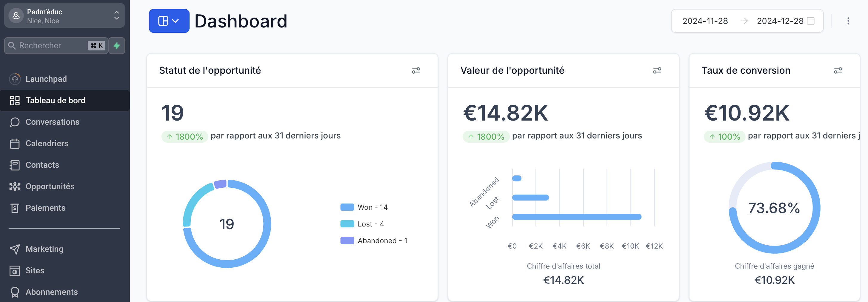
Task: Click the Contacts book icon
Action: [x=15, y=165]
